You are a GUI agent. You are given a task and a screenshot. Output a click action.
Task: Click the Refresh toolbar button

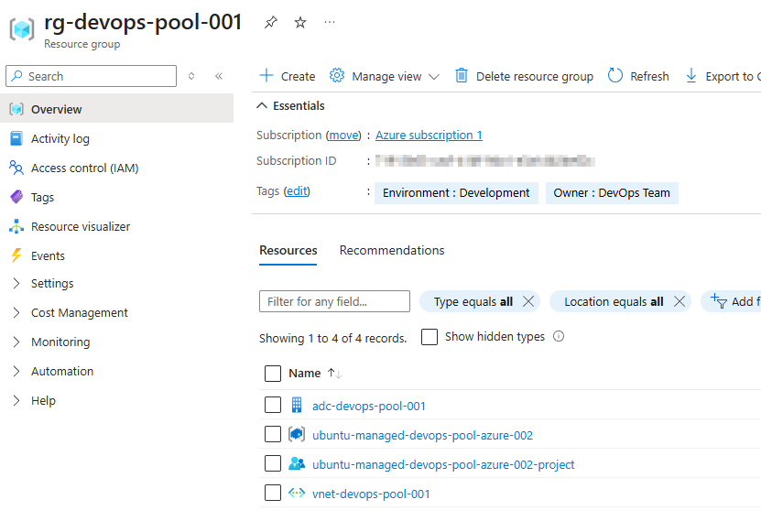pos(638,76)
